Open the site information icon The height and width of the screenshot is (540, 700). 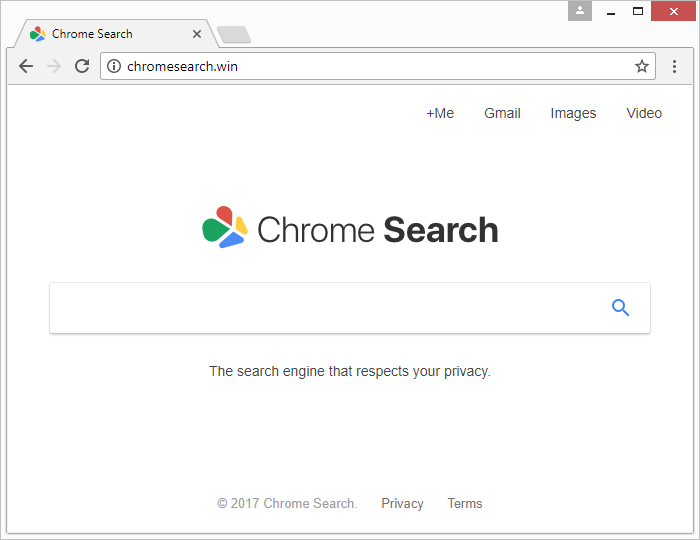114,67
